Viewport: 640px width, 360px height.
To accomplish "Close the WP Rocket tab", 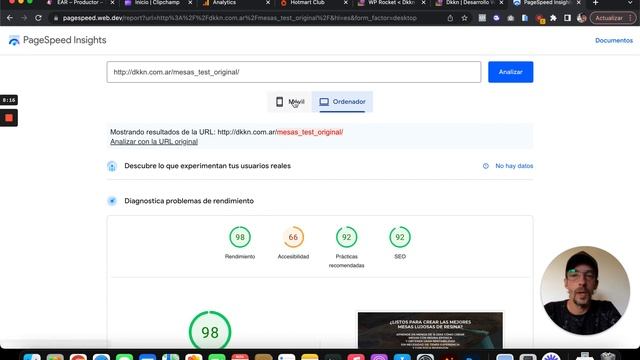I will [423, 3].
